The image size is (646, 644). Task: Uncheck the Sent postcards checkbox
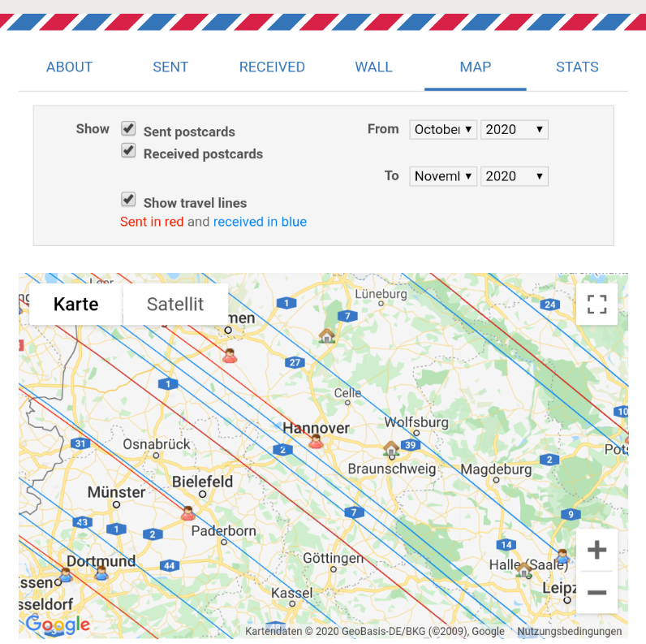(x=128, y=128)
